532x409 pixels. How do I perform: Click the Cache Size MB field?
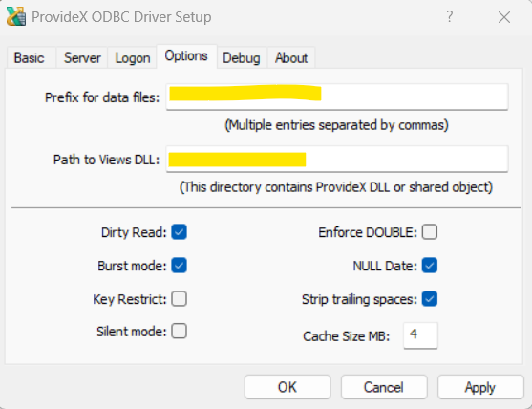(x=420, y=335)
